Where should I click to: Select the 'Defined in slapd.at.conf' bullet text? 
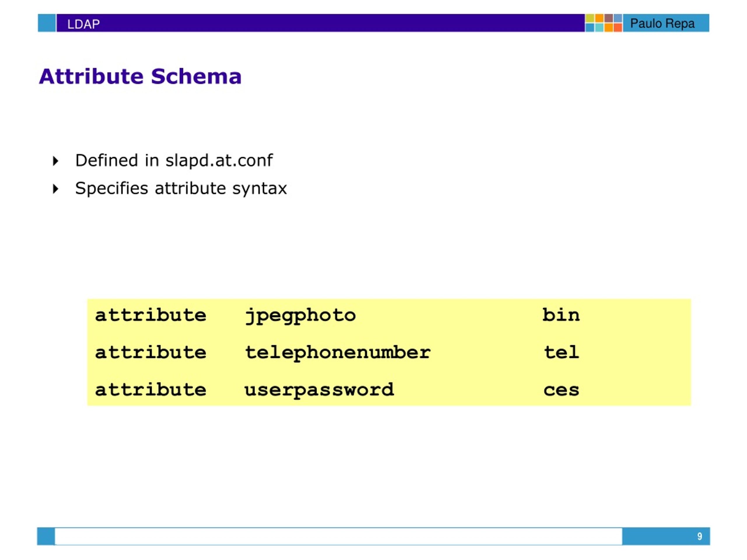coord(174,160)
